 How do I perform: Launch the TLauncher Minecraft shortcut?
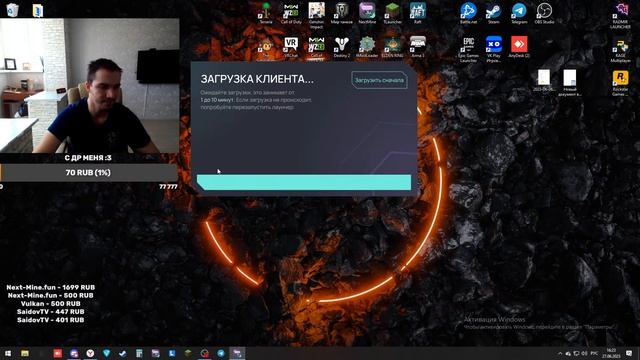click(392, 13)
